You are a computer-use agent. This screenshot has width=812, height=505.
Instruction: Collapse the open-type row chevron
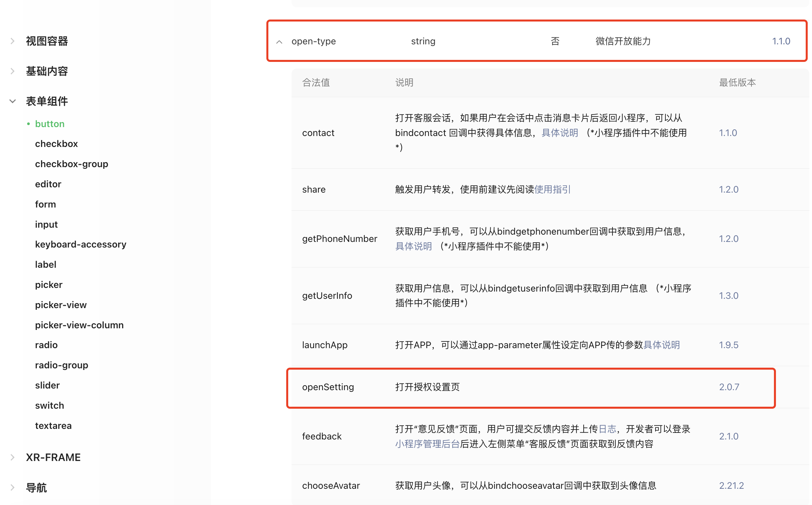click(280, 42)
